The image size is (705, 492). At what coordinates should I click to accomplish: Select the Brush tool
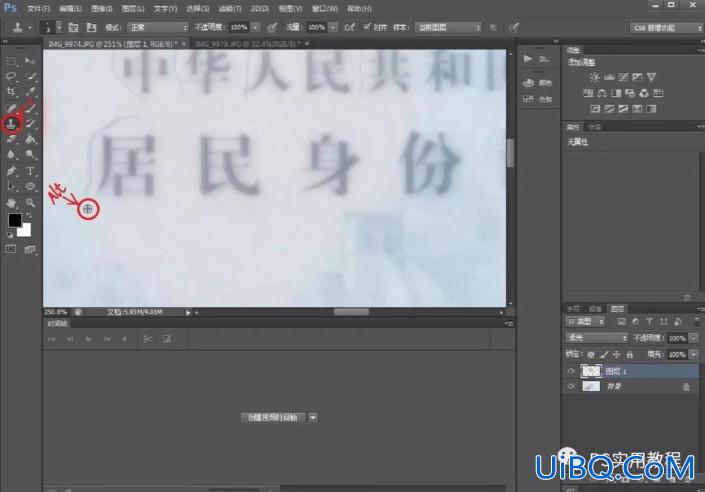coord(30,108)
